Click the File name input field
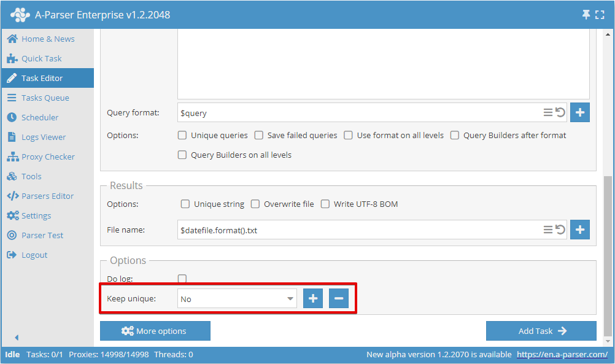615x364 pixels. pos(338,229)
